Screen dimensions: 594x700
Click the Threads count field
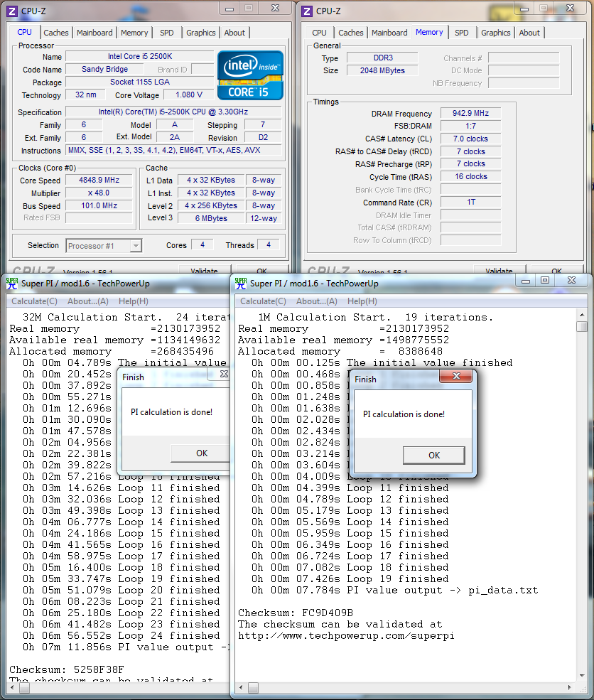pos(268,244)
